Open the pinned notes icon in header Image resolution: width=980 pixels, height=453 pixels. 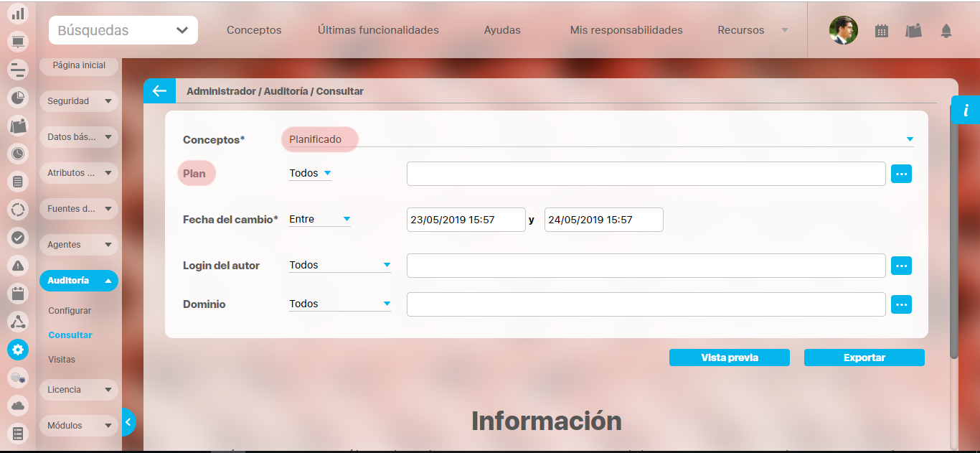tap(913, 31)
